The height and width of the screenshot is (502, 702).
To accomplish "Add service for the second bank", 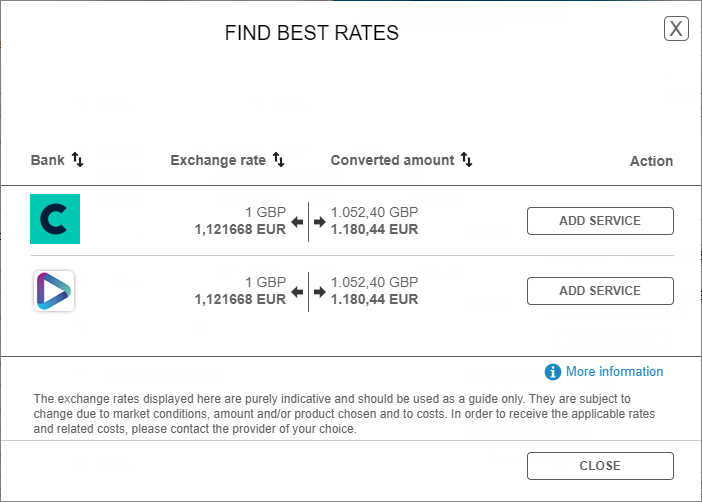I will click(600, 291).
